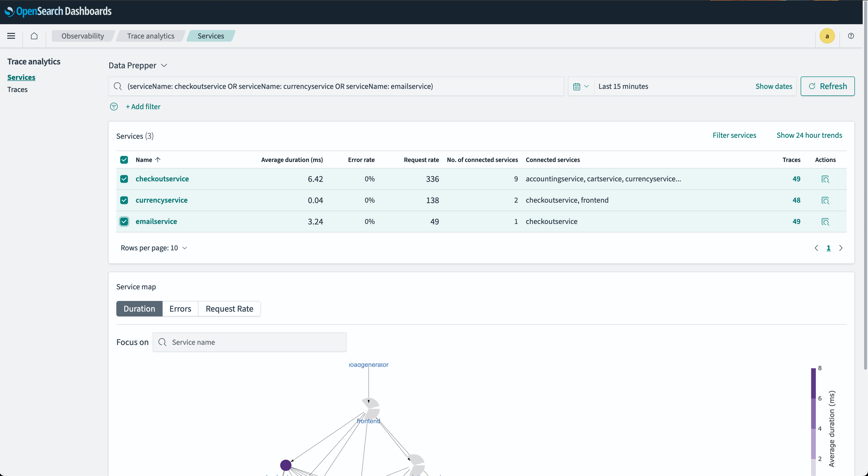Screen dimensions: 868x476
Task: Click Show 24 hour trends link
Action: tap(809, 135)
